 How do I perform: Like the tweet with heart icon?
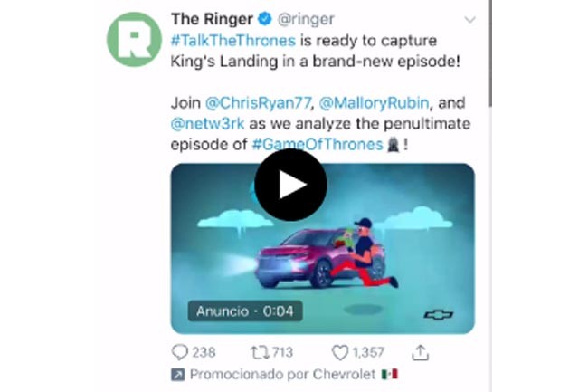click(340, 352)
